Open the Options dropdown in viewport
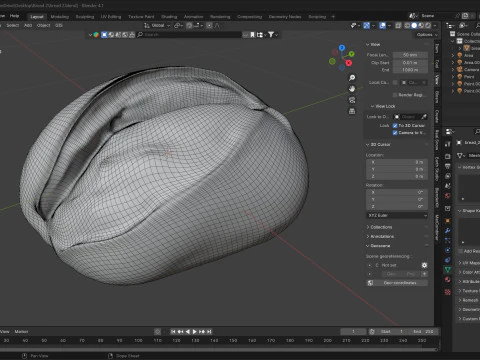The width and height of the screenshot is (480, 360). coord(426,35)
